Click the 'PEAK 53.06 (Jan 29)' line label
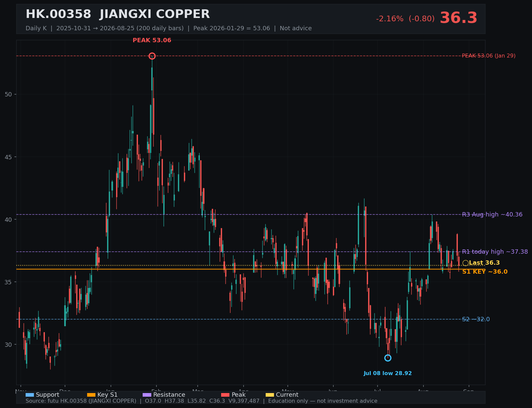Viewport: 532px width, 408px height. click(x=489, y=56)
